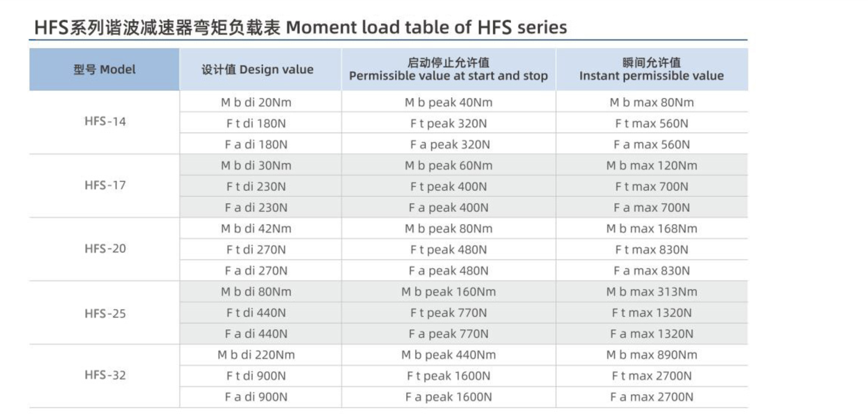Click the Design value column header

[257, 69]
